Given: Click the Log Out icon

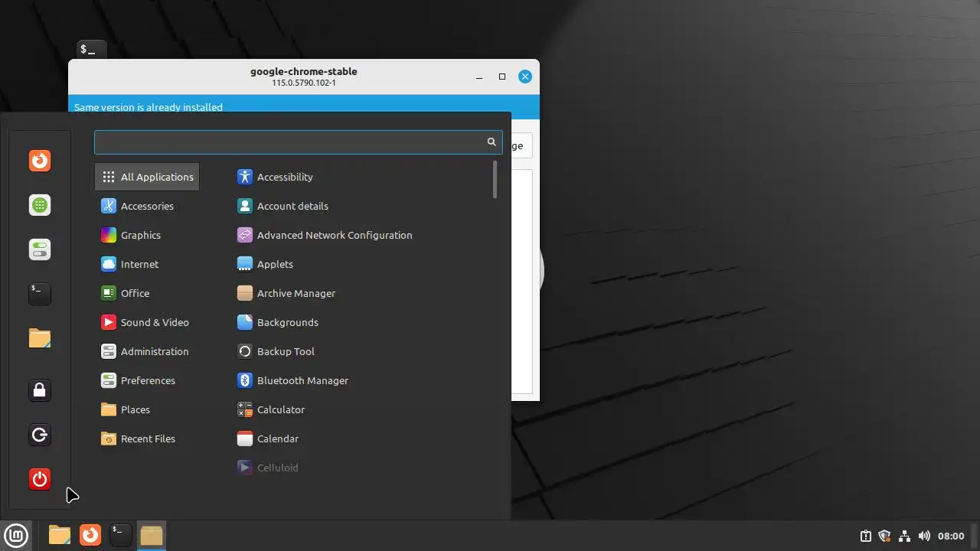Looking at the screenshot, I should (x=40, y=435).
